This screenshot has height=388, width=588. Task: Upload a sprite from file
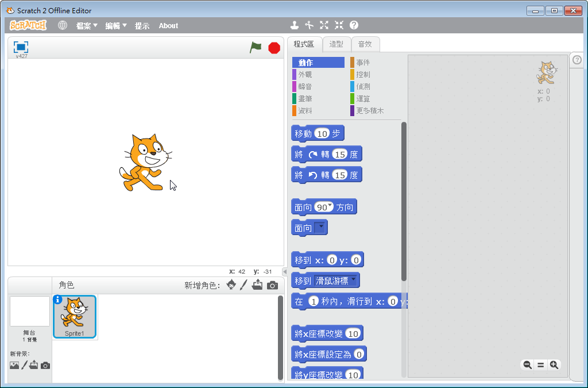[257, 285]
